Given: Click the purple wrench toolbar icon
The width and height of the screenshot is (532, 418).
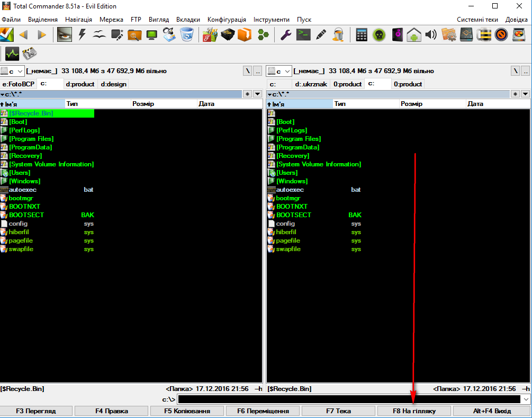Looking at the screenshot, I should coord(286,34).
